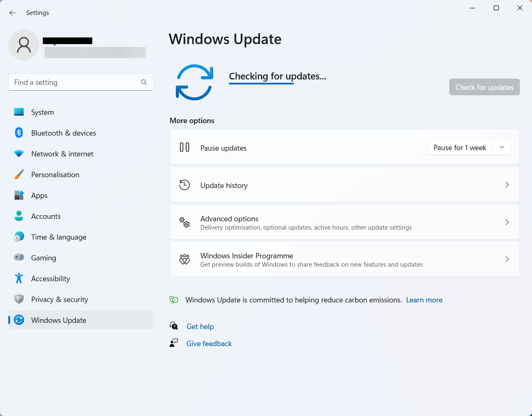The height and width of the screenshot is (416, 532).
Task: Open the System settings page
Action: tap(81, 112)
